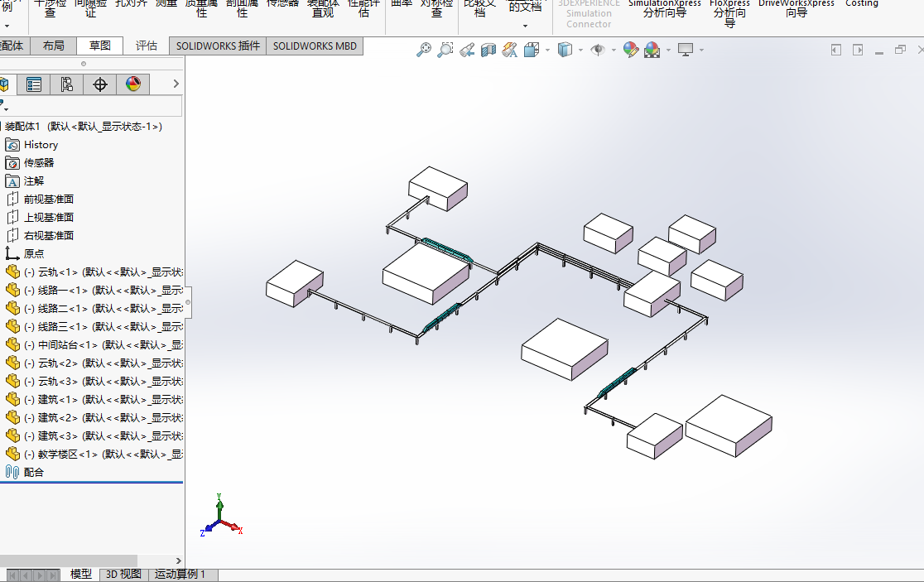Open the DimXpertManager crosshair tab
Image resolution: width=924 pixels, height=582 pixels.
pos(99,84)
